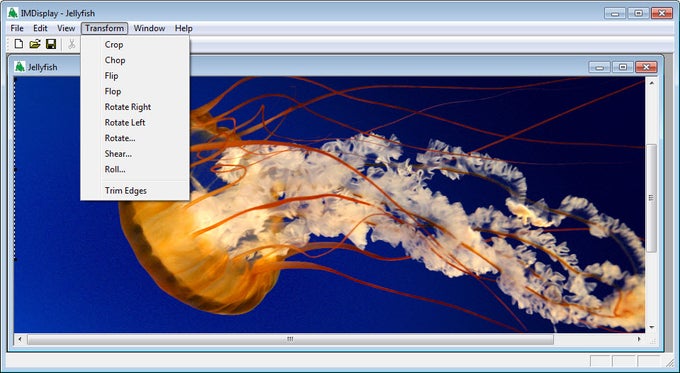Maximize the Jellyfish child window
The image size is (680, 373).
tap(623, 67)
